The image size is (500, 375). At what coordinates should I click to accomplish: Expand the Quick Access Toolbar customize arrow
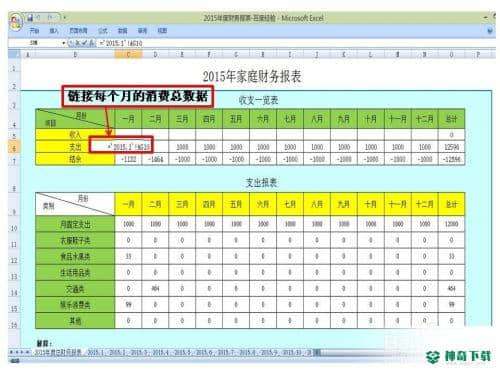(64, 17)
